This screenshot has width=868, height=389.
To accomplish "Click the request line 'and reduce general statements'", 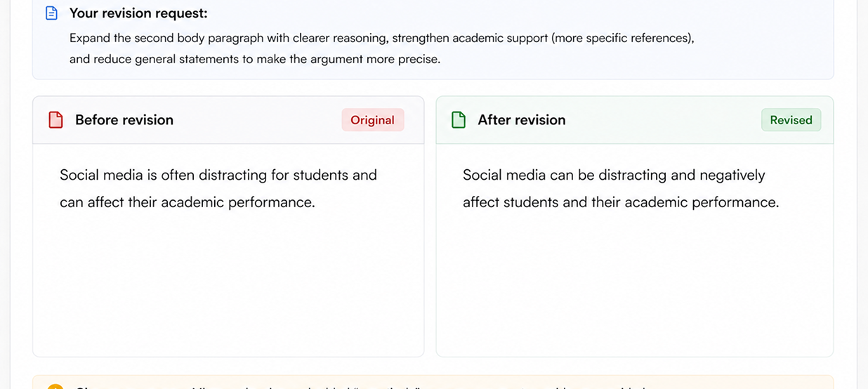I will click(255, 59).
